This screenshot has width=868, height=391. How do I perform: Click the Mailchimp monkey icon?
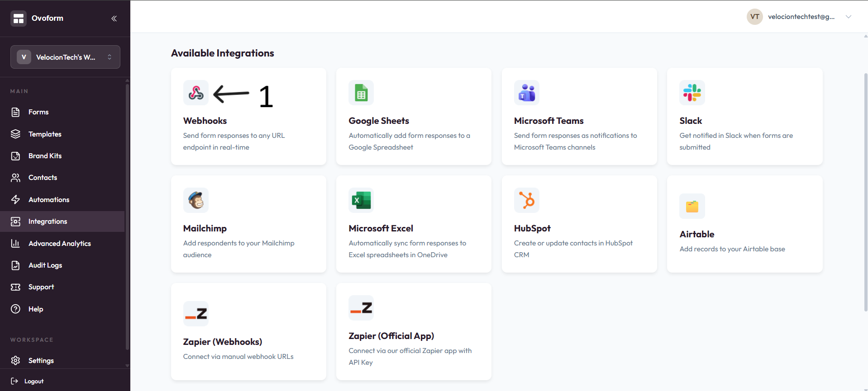(x=196, y=200)
